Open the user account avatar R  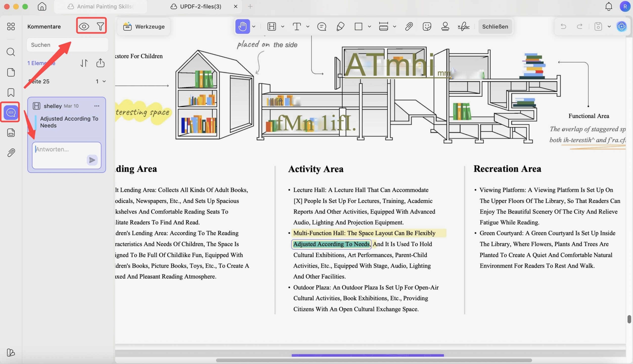tap(625, 6)
